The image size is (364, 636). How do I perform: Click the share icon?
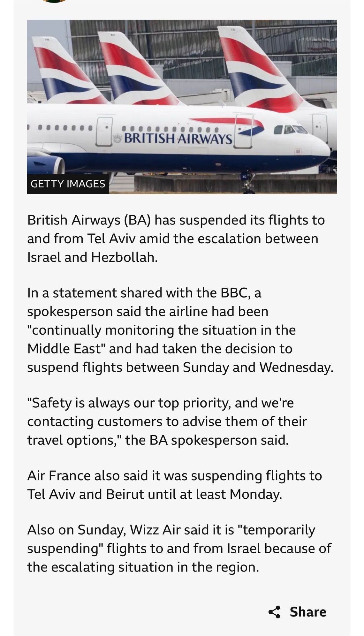pos(274,612)
